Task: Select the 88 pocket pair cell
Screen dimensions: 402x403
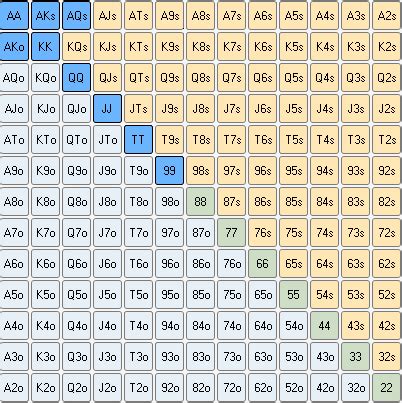Action: tap(200, 201)
